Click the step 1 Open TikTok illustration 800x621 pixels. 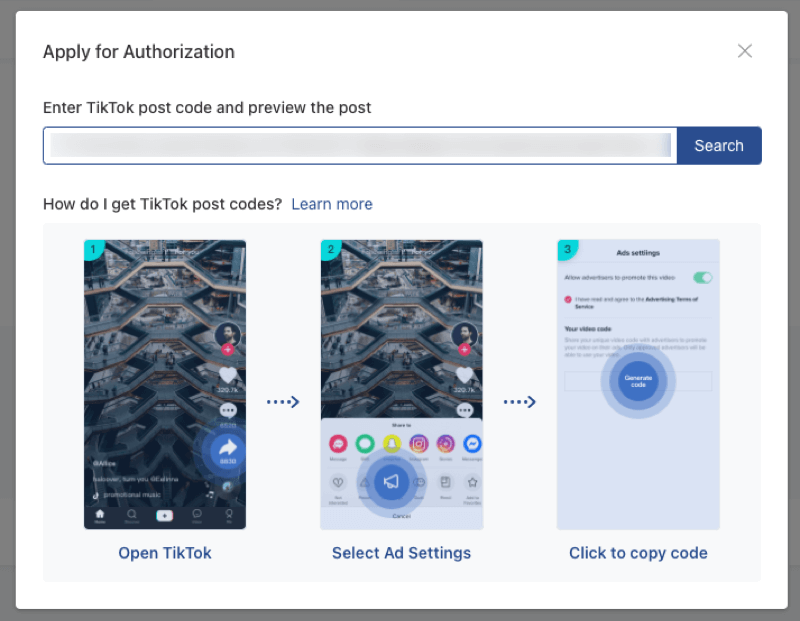pyautogui.click(x=165, y=384)
